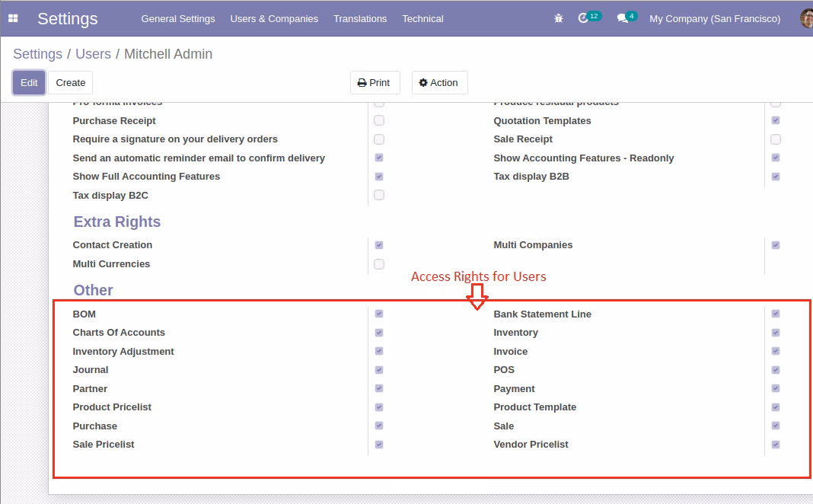Toggle Inventory Adjustment checkbox
Screen dimensions: 813x504
(x=379, y=351)
